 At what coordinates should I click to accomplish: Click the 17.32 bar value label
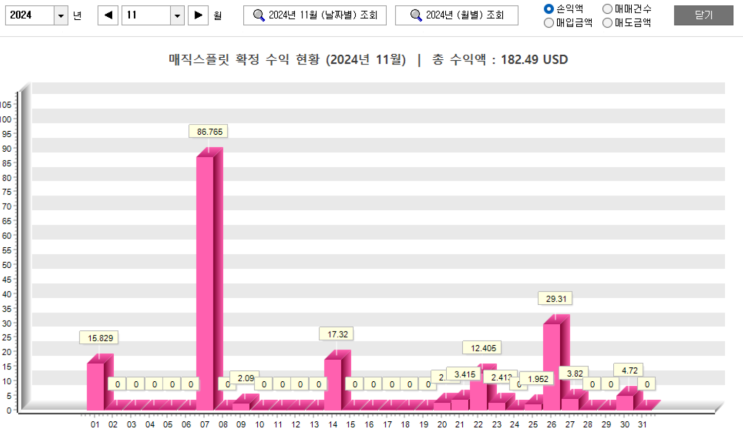pos(336,334)
